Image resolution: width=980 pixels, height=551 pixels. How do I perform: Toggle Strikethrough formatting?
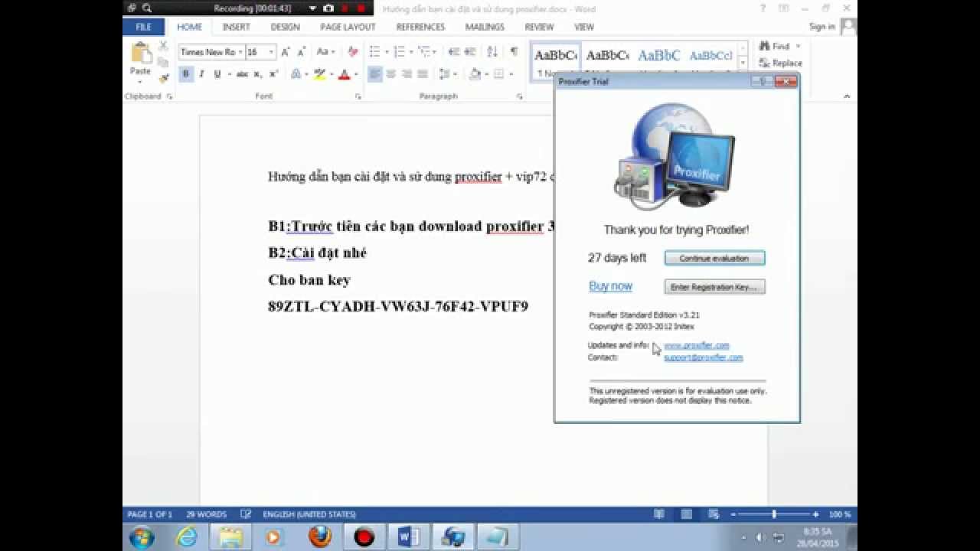click(242, 74)
